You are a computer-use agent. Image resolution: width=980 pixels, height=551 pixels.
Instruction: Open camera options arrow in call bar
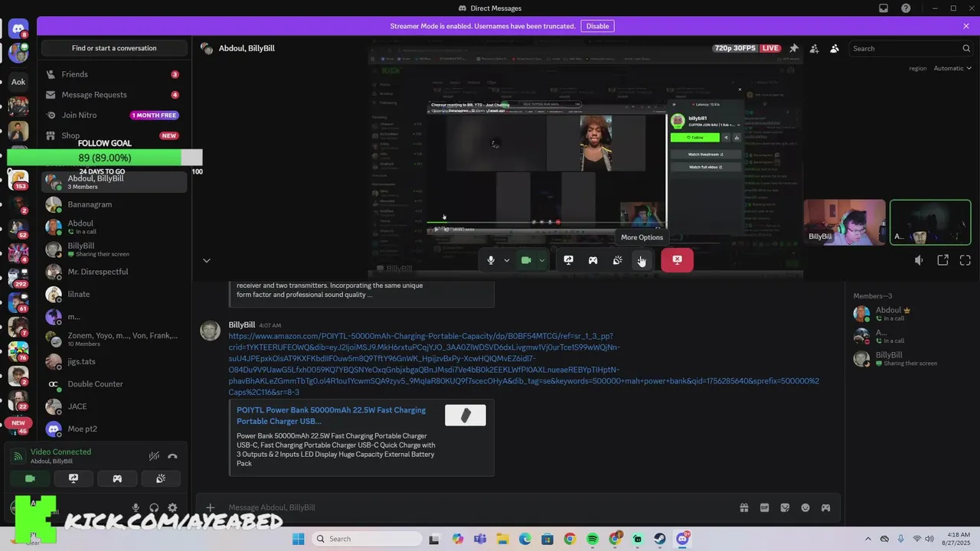(541, 260)
